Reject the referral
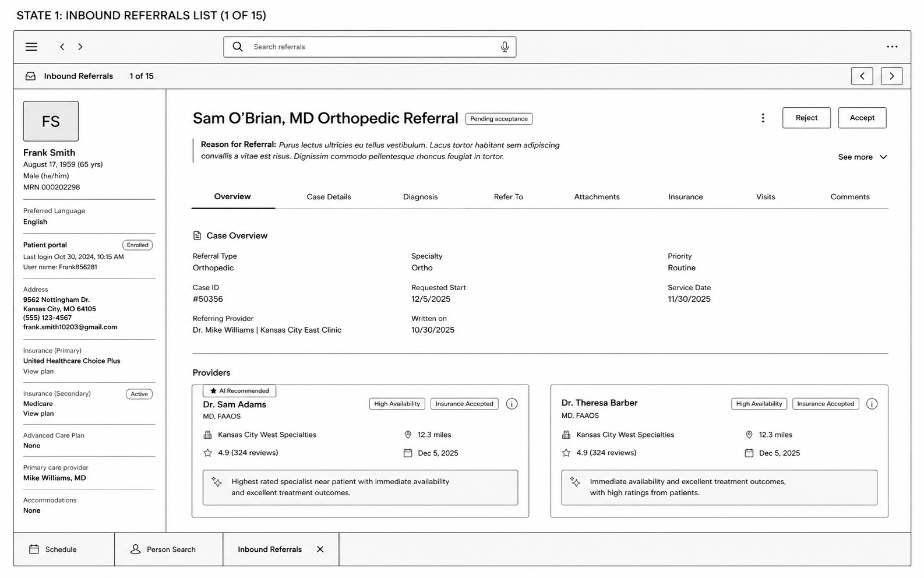 (806, 118)
